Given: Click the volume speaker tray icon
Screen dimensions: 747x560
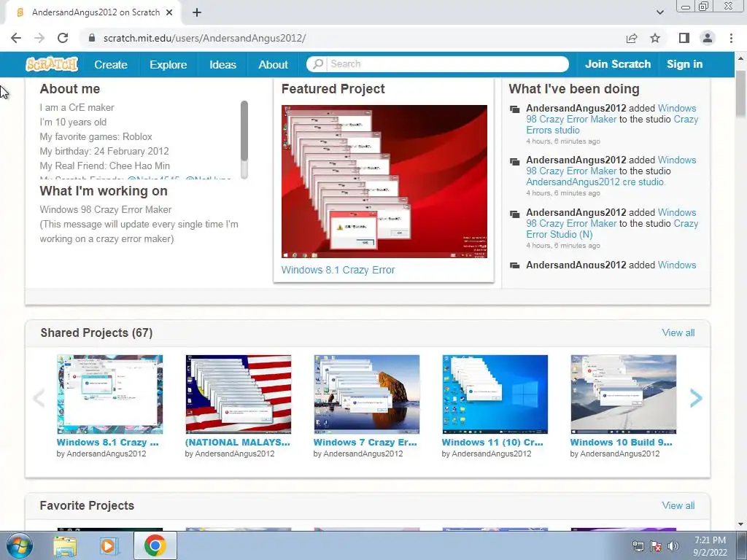Looking at the screenshot, I should pyautogui.click(x=673, y=546).
